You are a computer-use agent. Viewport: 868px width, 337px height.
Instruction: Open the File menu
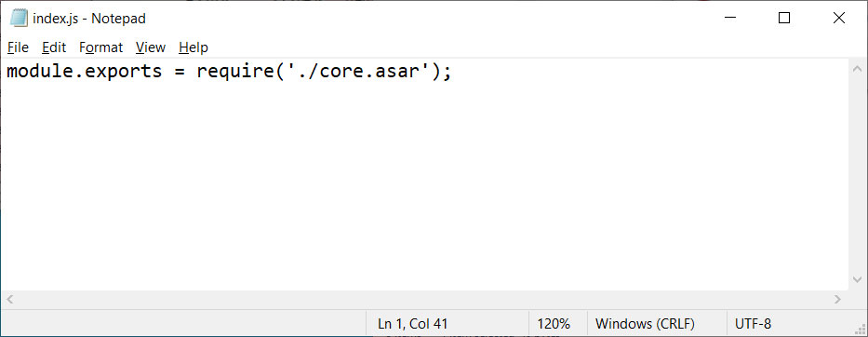(18, 47)
